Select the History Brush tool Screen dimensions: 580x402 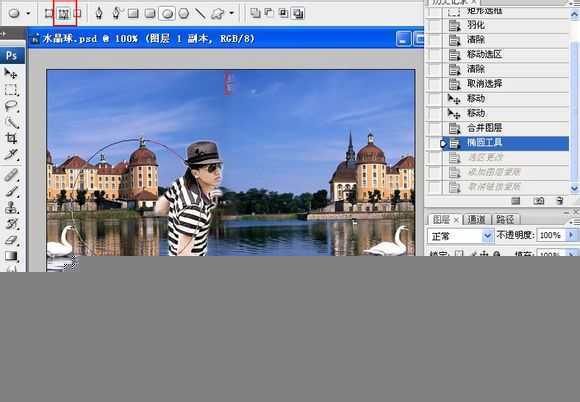(11, 223)
